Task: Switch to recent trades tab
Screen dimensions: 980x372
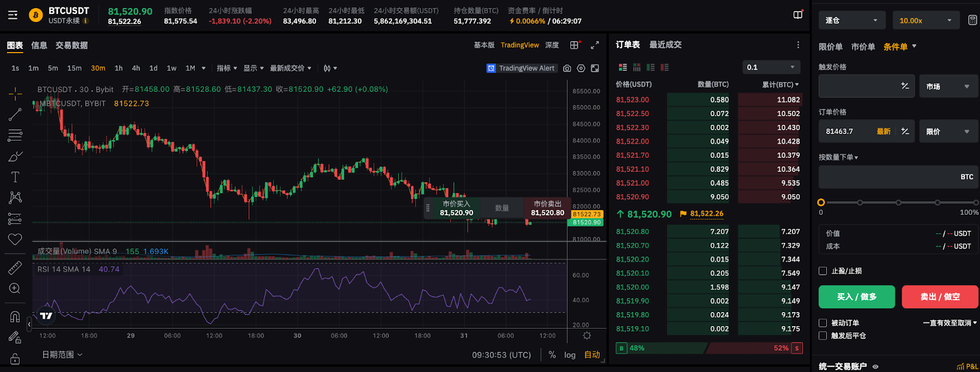Action: 665,45
